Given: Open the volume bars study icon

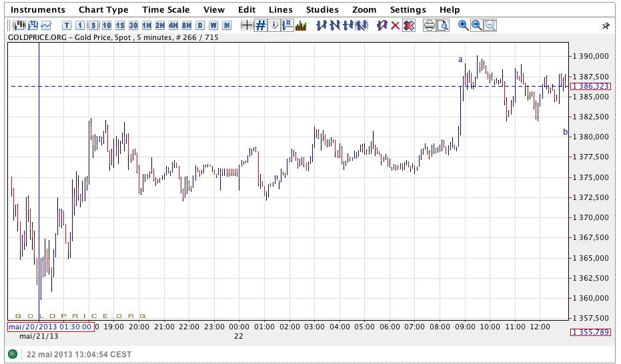Looking at the screenshot, I should coord(301,25).
